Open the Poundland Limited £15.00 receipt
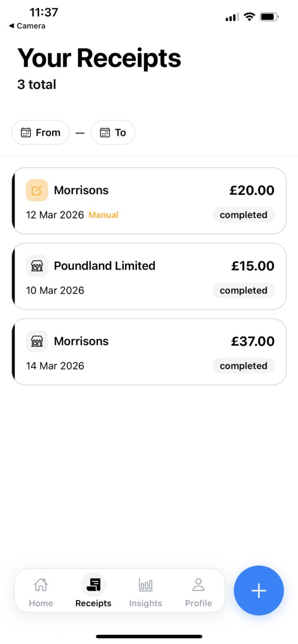Image resolution: width=298 pixels, height=644 pixels. pos(149,276)
